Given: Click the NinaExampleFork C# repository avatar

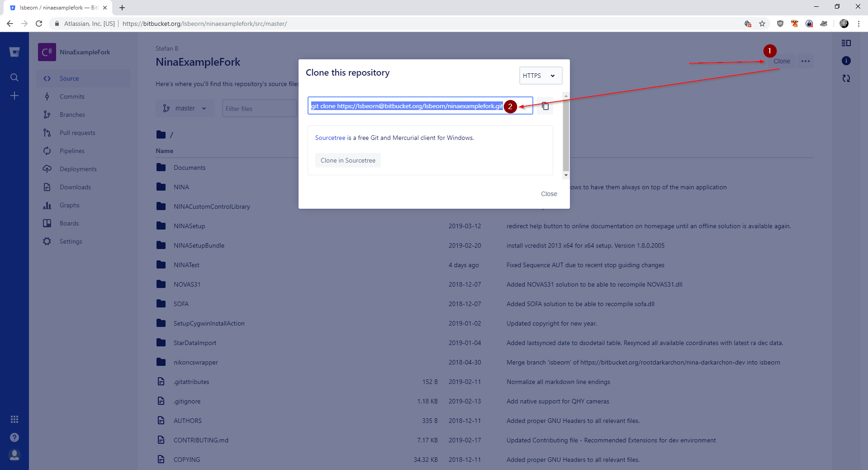Looking at the screenshot, I should [x=47, y=52].
